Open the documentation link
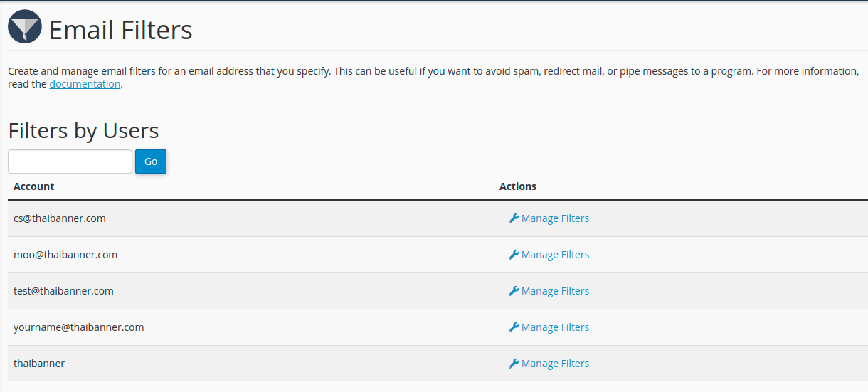The width and height of the screenshot is (868, 392). [x=85, y=84]
